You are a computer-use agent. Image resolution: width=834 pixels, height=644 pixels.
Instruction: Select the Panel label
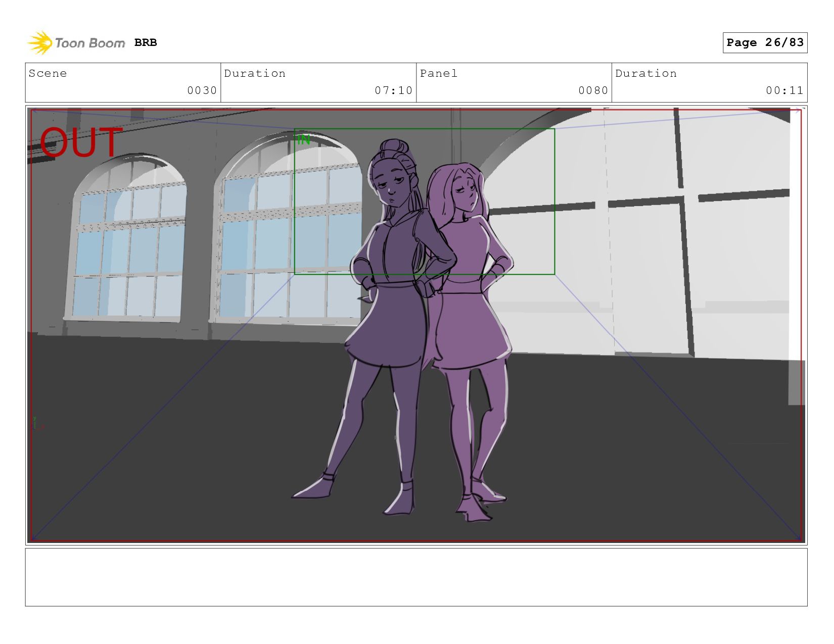[x=439, y=73]
